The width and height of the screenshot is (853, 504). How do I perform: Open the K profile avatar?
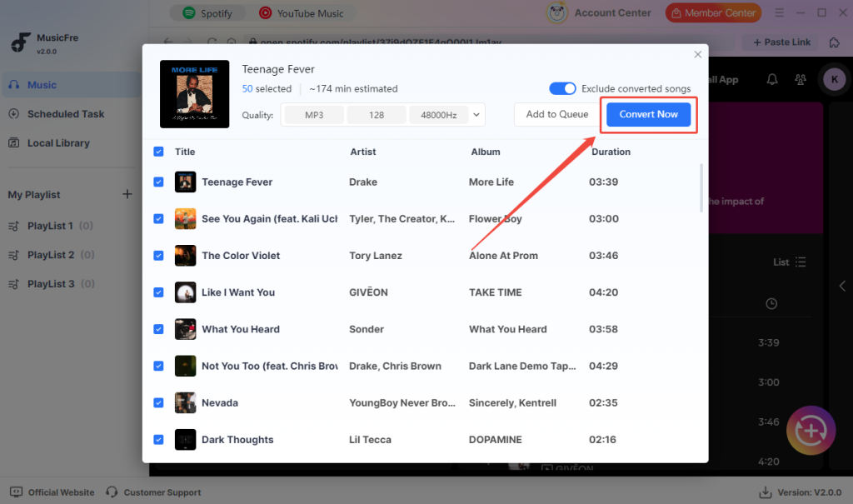(x=834, y=79)
